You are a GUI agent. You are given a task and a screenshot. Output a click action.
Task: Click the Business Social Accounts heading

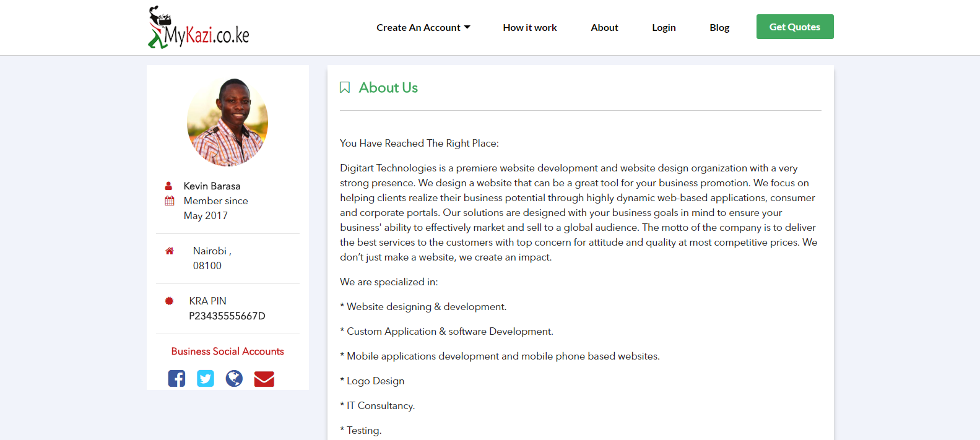tap(227, 352)
